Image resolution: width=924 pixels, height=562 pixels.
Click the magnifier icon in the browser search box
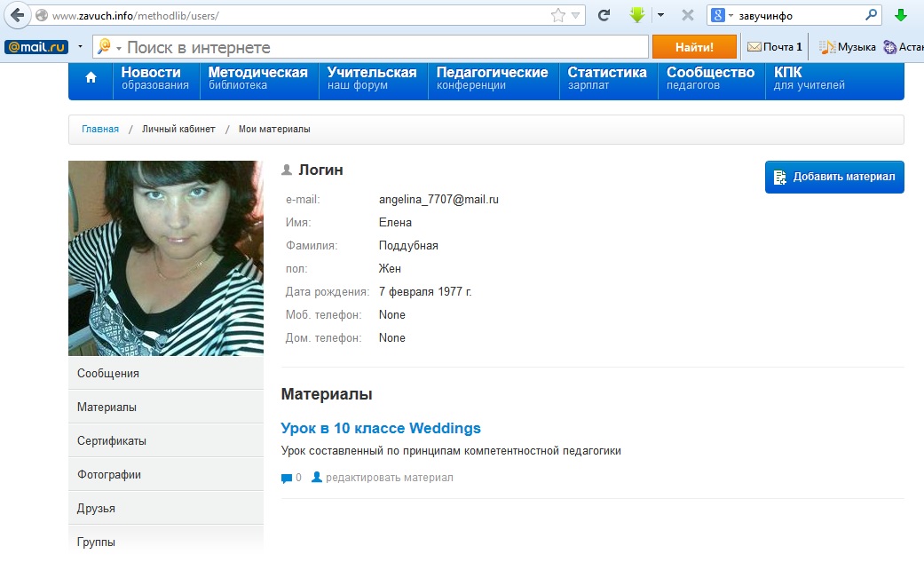[871, 15]
